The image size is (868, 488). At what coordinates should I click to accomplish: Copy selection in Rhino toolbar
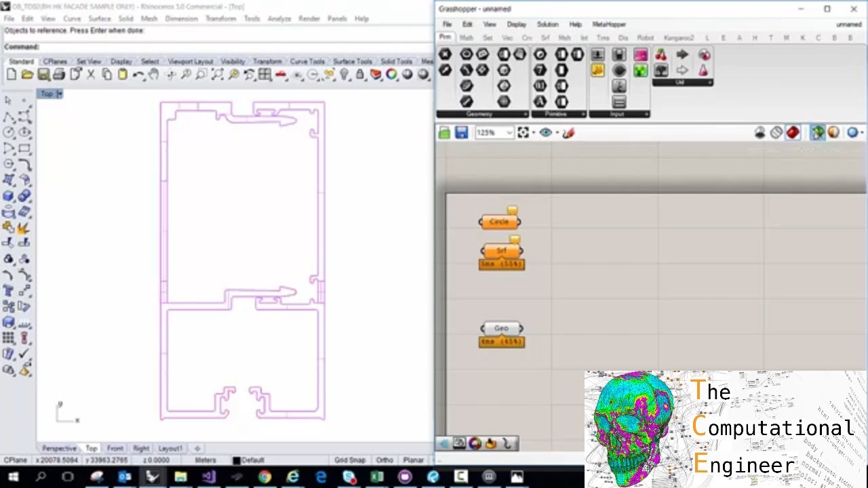pos(106,75)
